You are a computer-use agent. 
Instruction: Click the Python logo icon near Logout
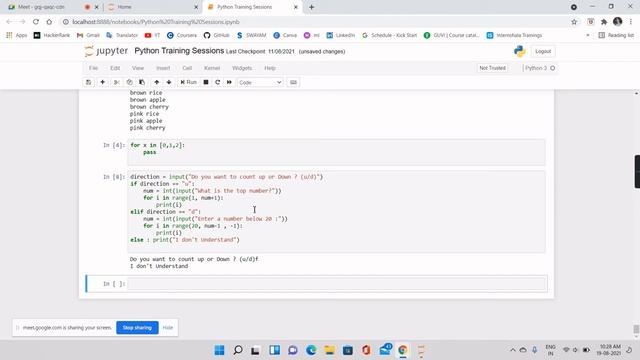coord(520,51)
